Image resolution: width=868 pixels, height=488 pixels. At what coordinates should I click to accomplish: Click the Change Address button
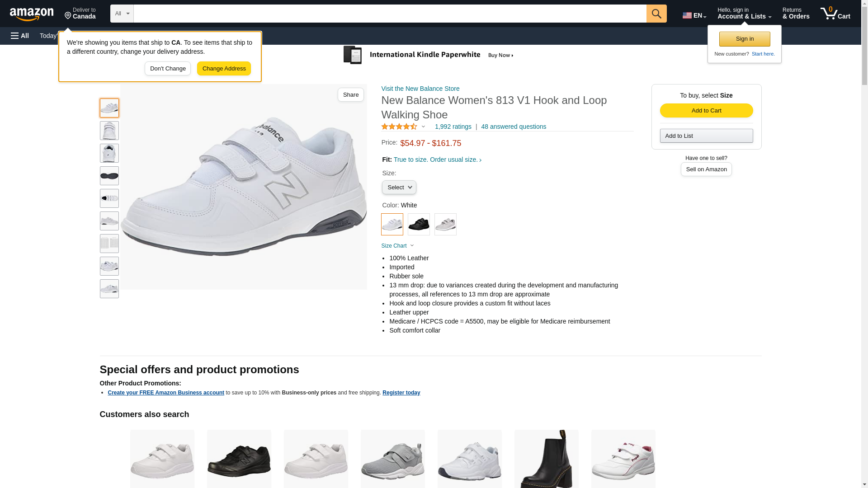click(x=224, y=69)
